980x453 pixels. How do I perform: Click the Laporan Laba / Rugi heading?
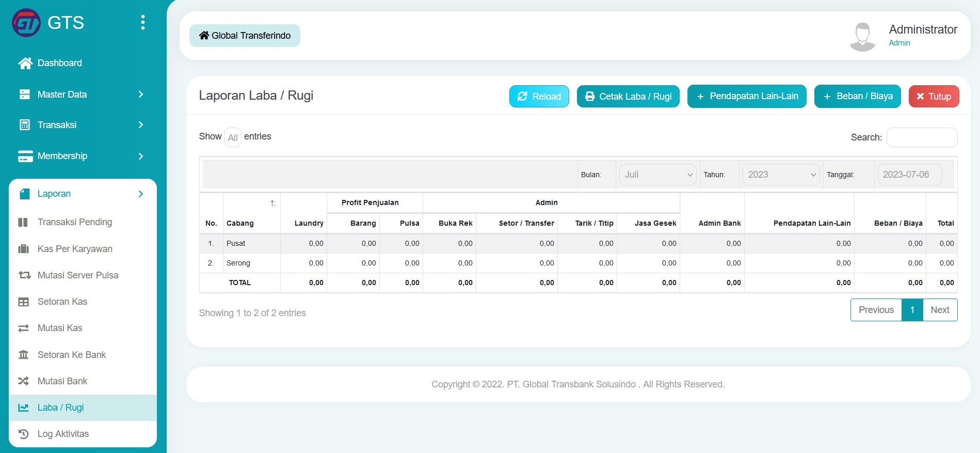point(256,96)
